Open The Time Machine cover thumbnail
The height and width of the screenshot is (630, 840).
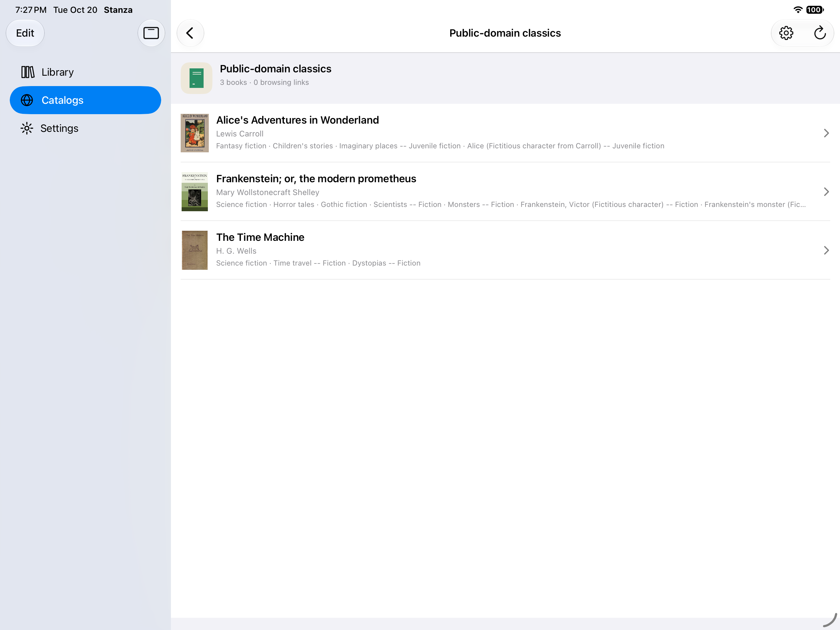[195, 250]
